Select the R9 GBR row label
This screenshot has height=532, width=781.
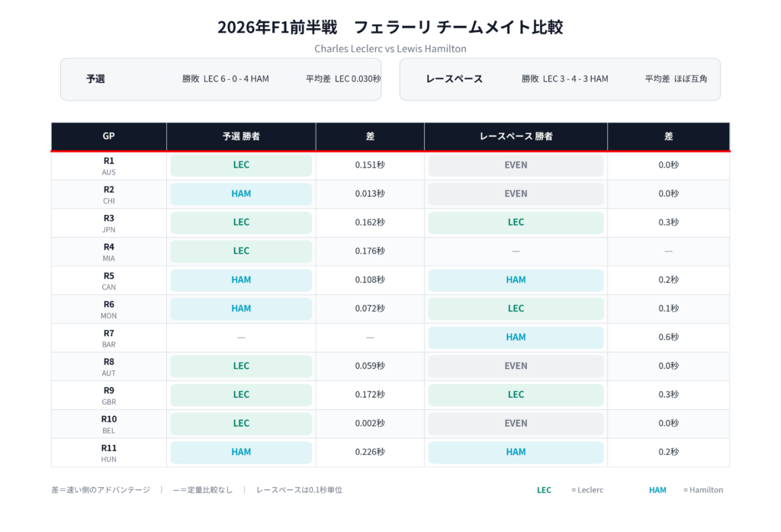(108, 396)
